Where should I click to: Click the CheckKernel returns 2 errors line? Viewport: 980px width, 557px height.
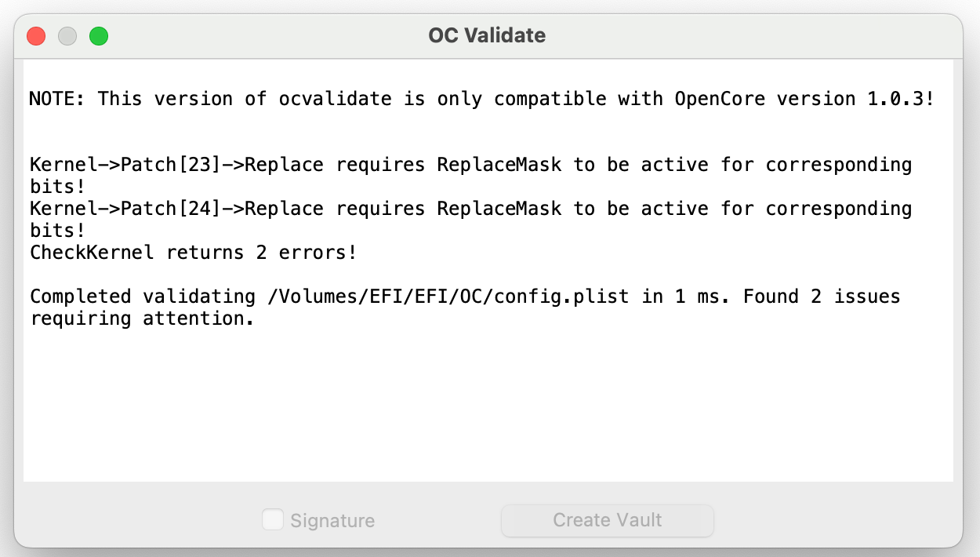tap(193, 253)
